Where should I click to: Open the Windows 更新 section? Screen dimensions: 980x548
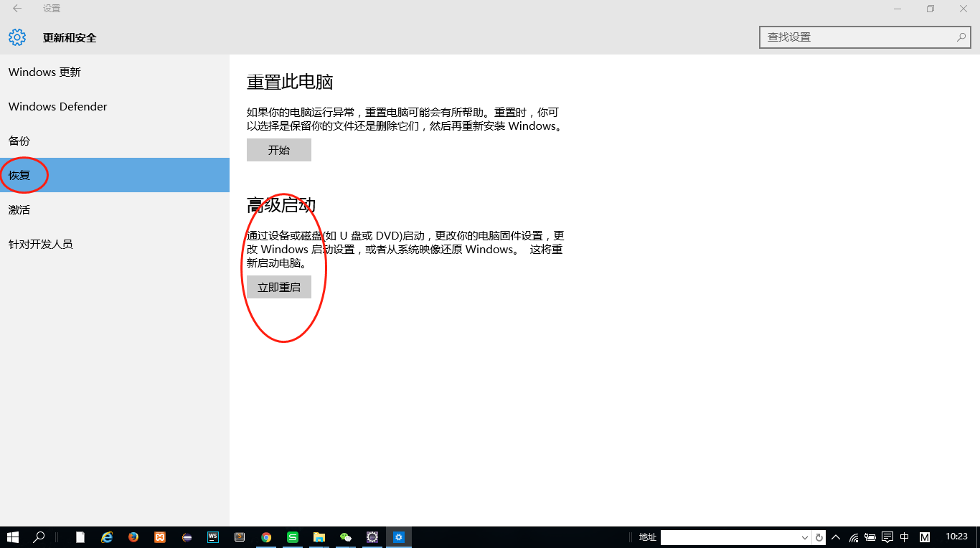tap(115, 72)
